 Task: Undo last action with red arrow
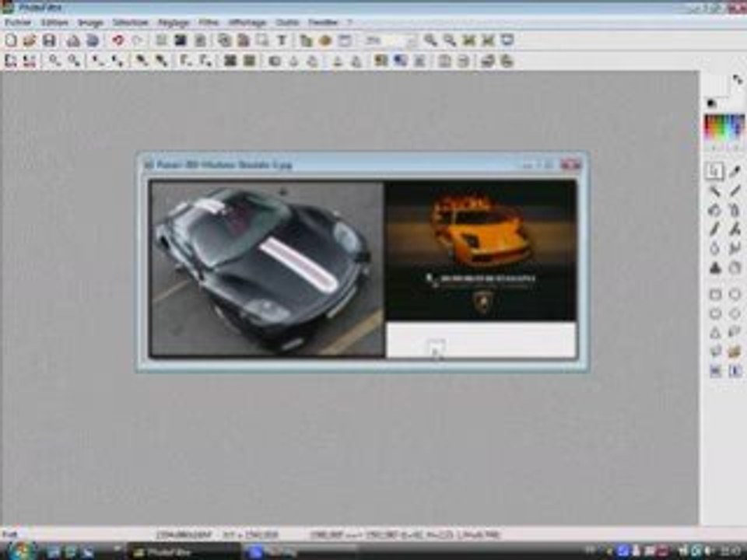click(117, 40)
